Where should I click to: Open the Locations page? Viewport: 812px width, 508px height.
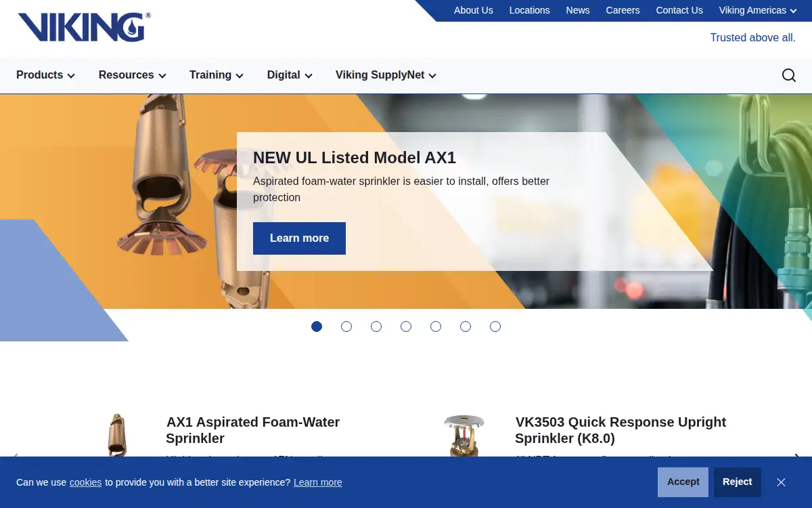[529, 10]
